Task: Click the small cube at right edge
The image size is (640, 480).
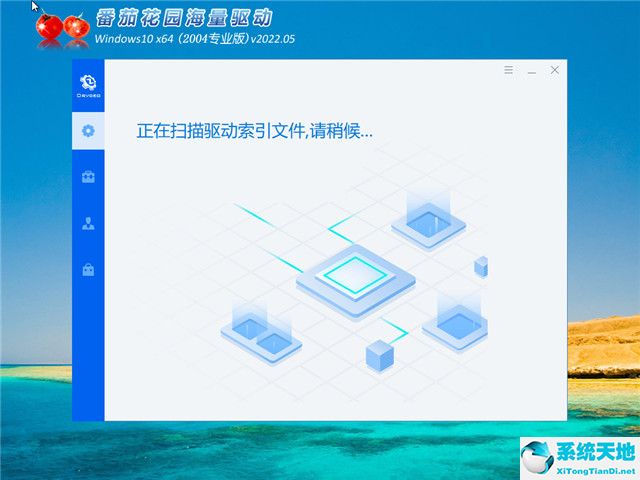Action: point(481,266)
